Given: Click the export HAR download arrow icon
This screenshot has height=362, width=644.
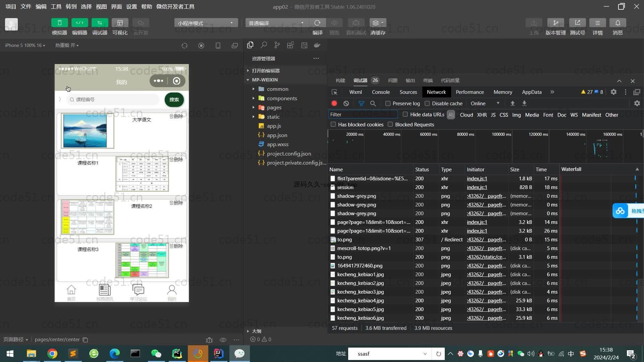Looking at the screenshot, I should click(524, 104).
